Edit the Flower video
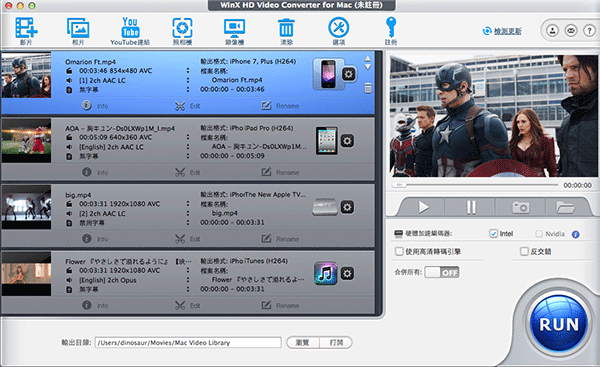600x367 pixels. click(188, 305)
